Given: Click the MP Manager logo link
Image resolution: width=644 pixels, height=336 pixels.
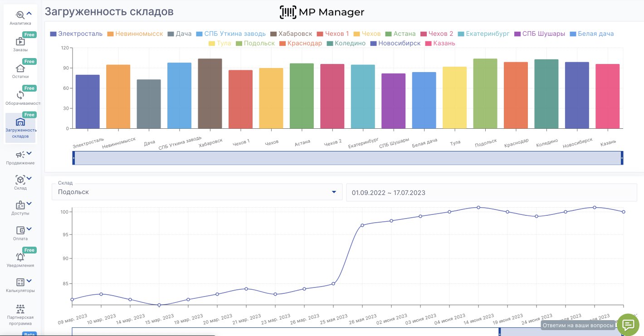Looking at the screenshot, I should pyautogui.click(x=322, y=12).
